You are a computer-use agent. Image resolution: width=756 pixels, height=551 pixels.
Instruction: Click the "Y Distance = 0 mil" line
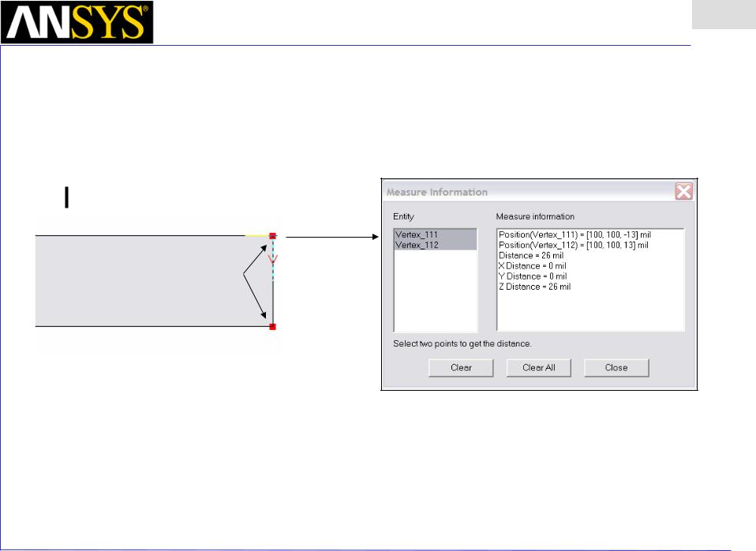tap(533, 276)
